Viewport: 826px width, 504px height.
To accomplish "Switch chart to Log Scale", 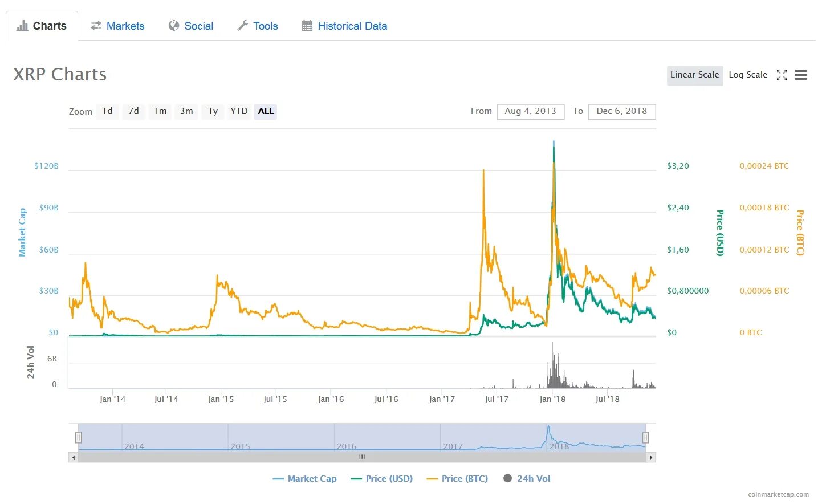I will point(748,75).
